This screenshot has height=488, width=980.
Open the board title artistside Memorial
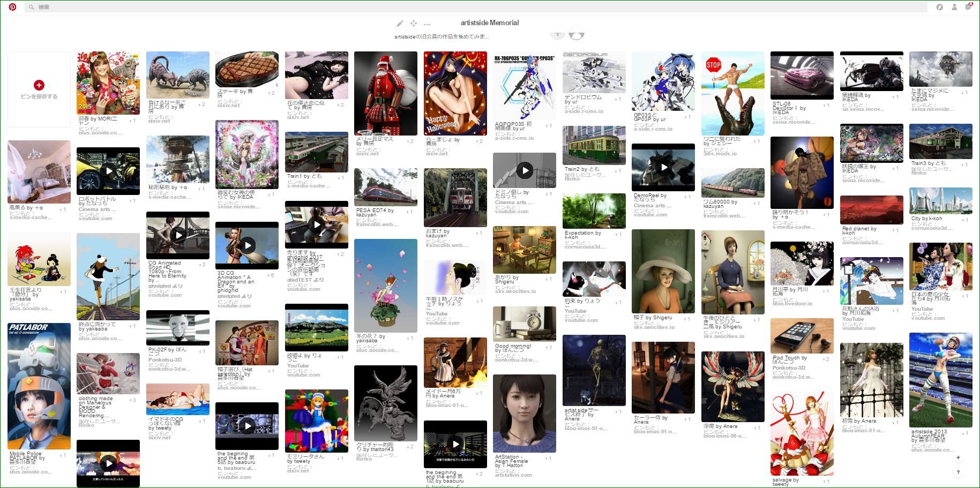click(x=490, y=23)
